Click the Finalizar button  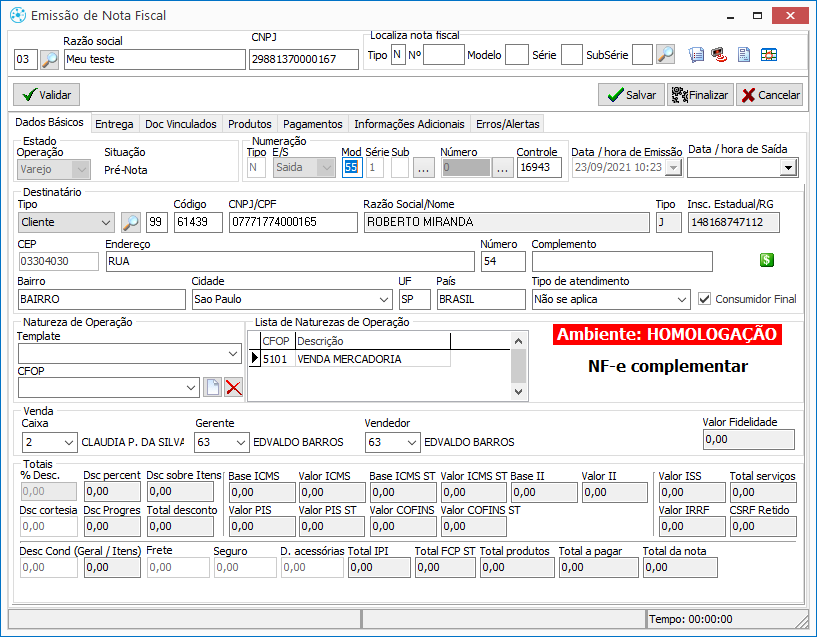coord(700,95)
